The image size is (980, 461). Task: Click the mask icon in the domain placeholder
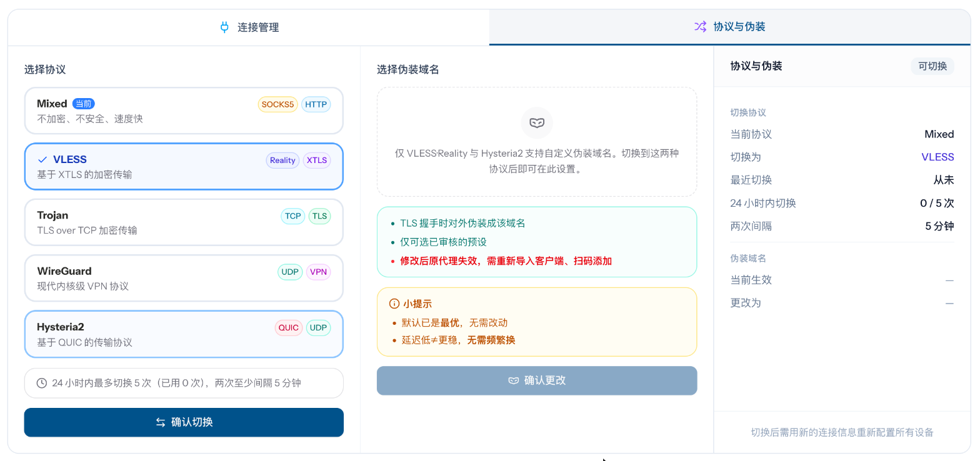pos(537,122)
